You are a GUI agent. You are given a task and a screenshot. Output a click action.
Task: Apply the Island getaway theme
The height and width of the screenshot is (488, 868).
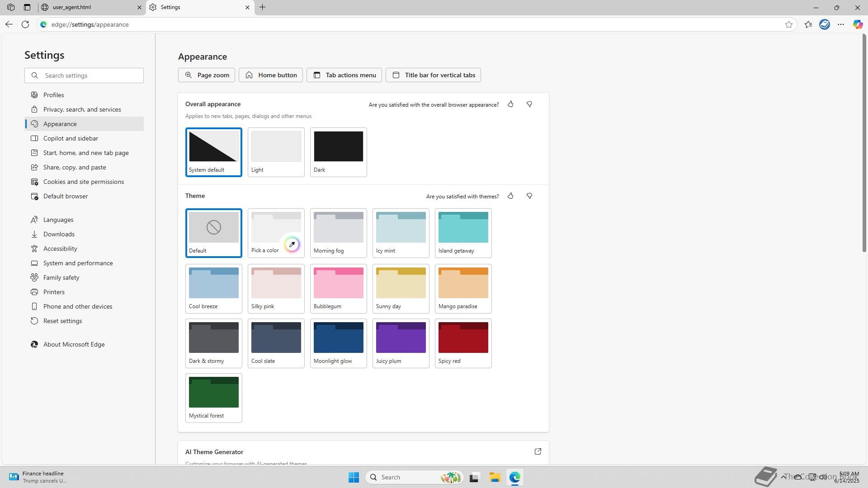click(x=463, y=233)
